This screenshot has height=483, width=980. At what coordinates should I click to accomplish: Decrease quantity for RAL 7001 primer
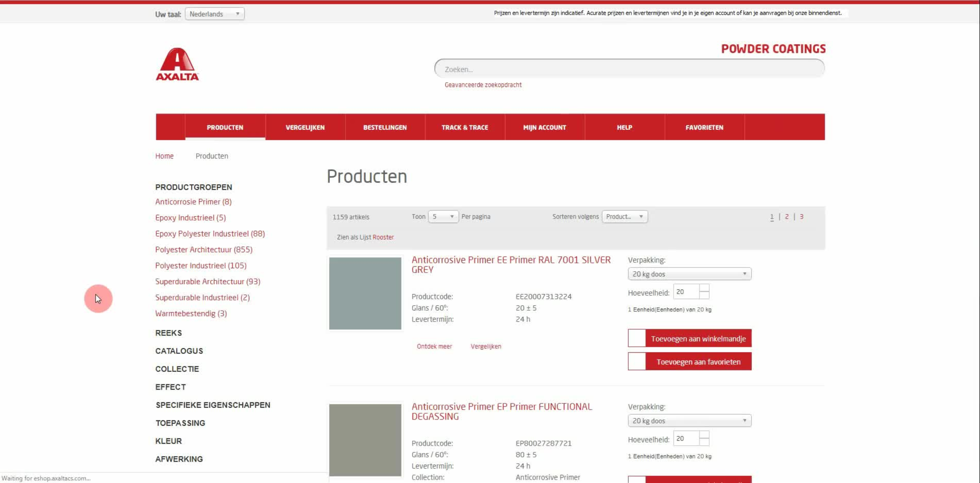click(x=704, y=295)
